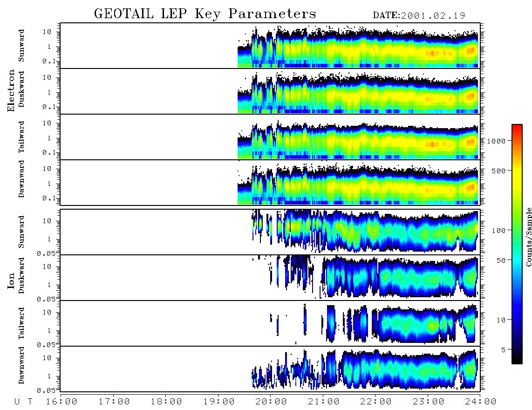
Task: Click the "U T" time axis label
Action: point(24,402)
